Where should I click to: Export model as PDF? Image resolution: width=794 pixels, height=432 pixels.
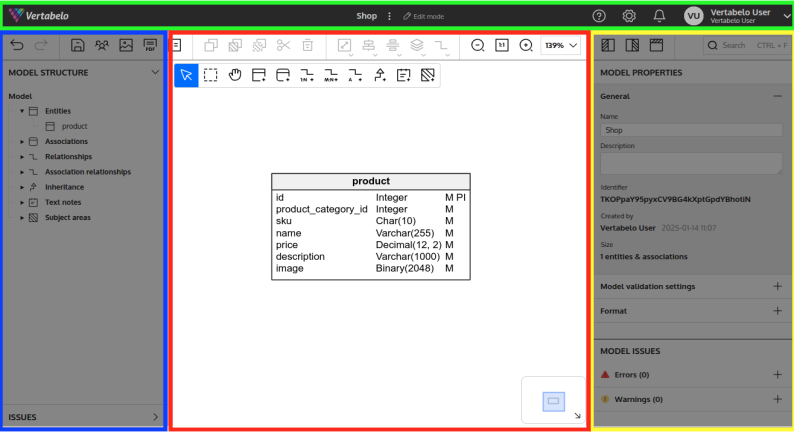point(150,45)
